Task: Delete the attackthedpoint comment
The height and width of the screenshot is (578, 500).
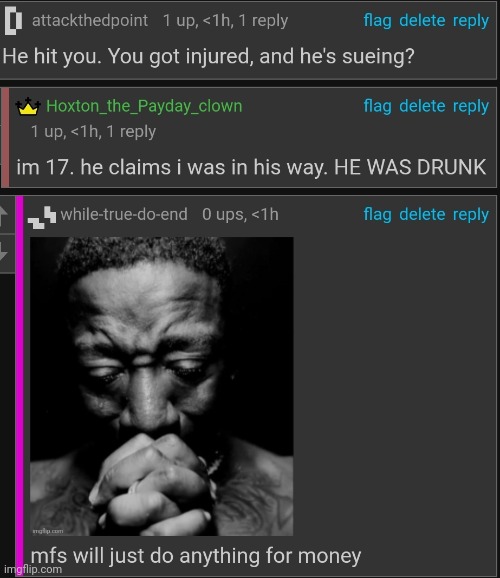Action: pyautogui.click(x=422, y=20)
